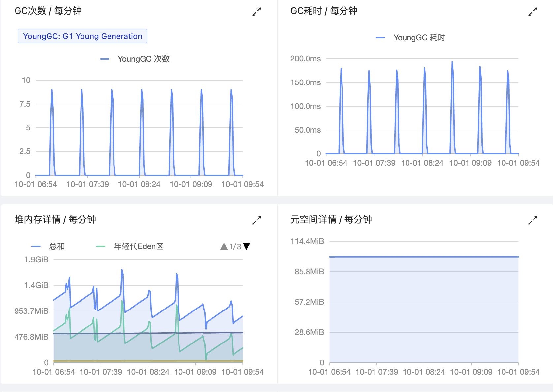553x392 pixels.
Task: Go to next legend page in heap chart
Action: 246,246
